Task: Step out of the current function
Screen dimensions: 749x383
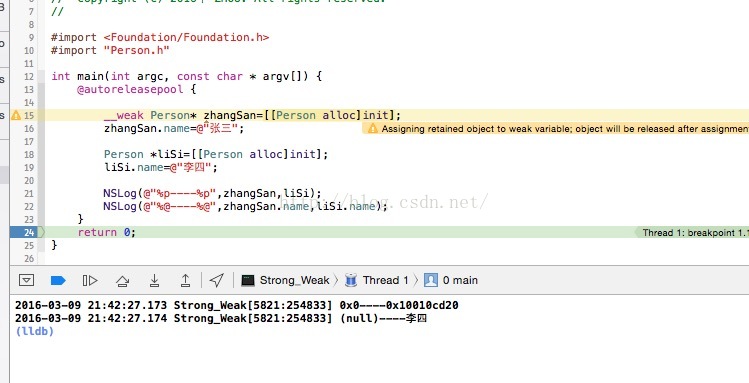Action: [x=185, y=280]
